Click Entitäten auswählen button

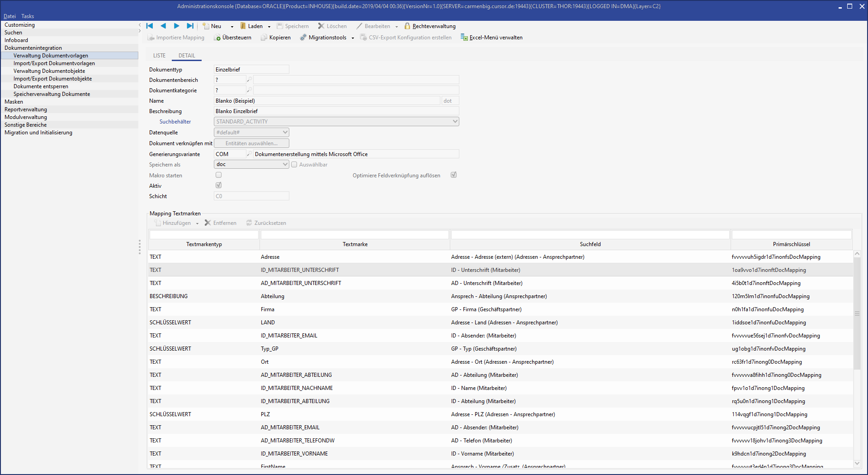251,143
